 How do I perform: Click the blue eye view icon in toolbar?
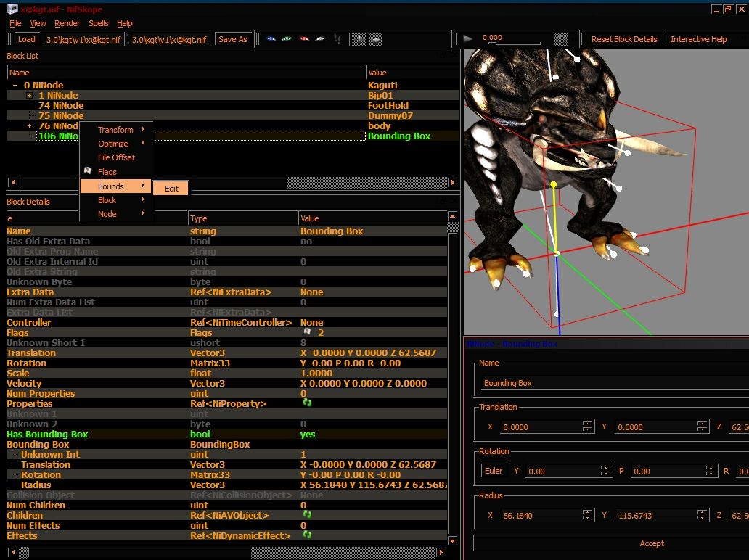[x=271, y=39]
